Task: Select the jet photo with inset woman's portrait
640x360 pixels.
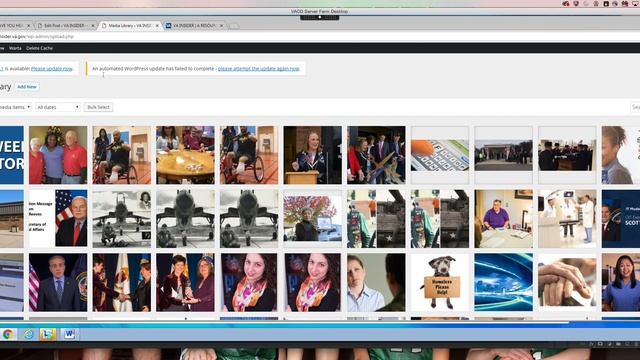Action: pyautogui.click(x=122, y=219)
